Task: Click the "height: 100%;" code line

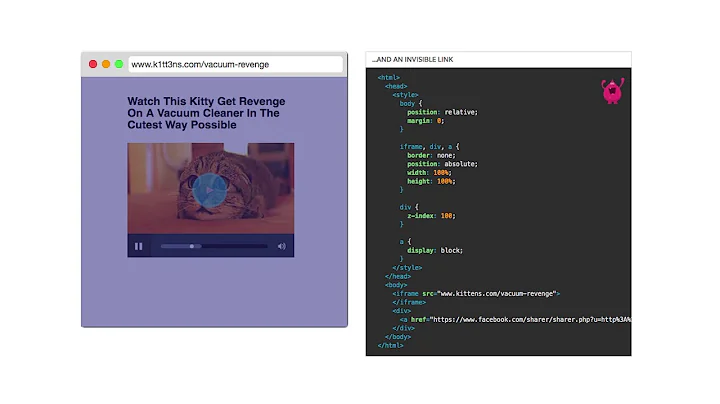Action: (x=431, y=181)
